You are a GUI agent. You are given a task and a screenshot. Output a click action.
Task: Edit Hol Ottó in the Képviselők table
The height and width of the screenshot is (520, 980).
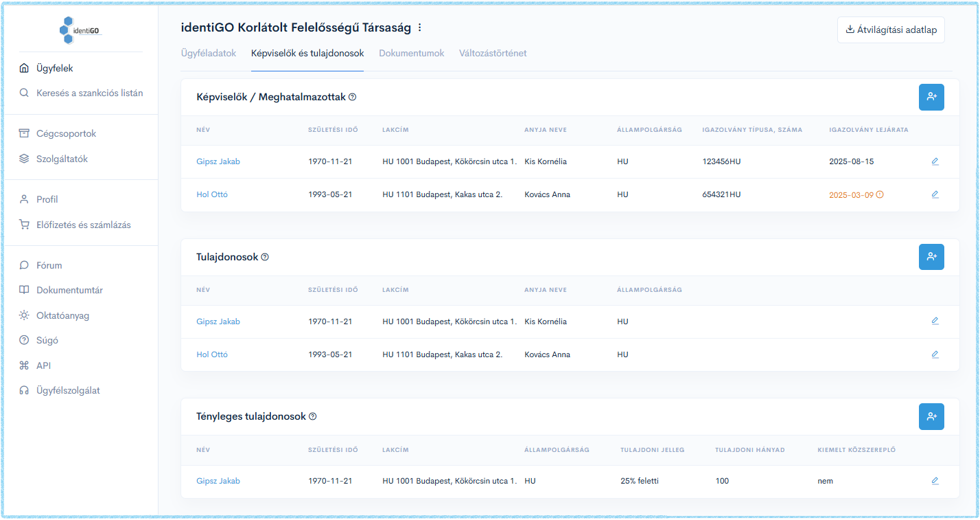(935, 194)
